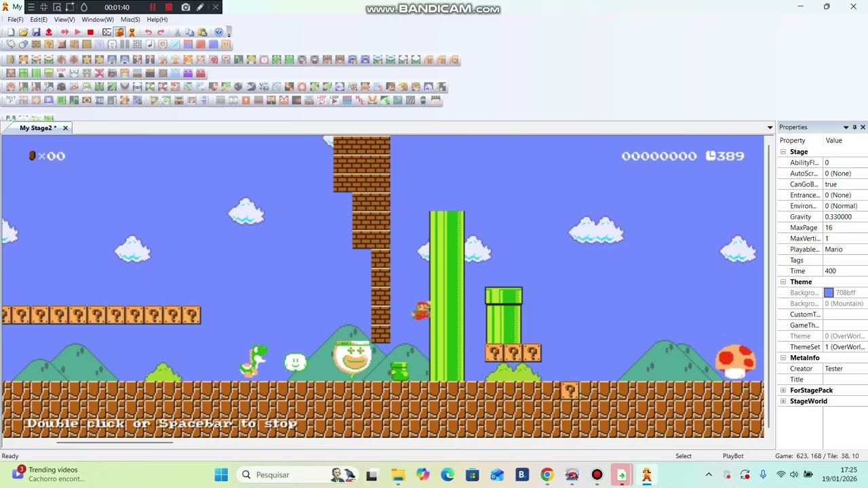
Task: Click the red upload arrow icon
Action: 49,32
